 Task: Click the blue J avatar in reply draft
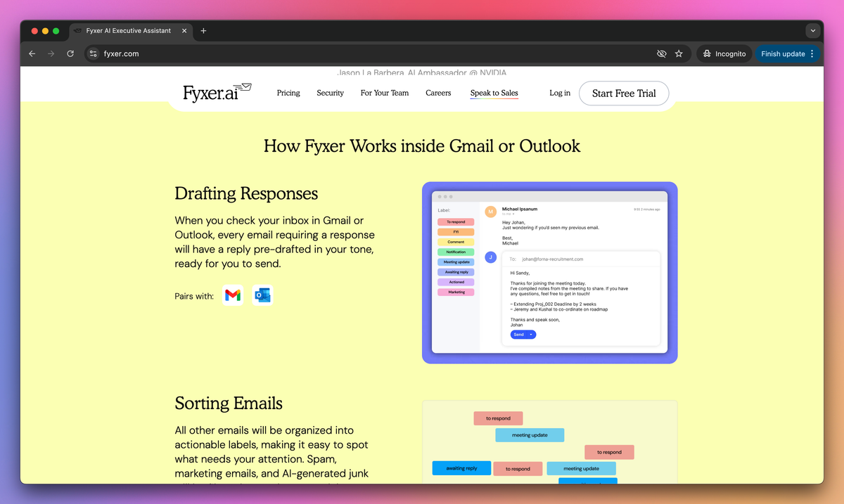[x=490, y=257]
